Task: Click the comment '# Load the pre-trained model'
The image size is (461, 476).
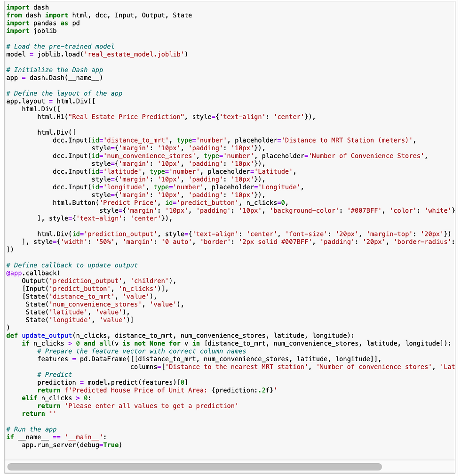Action: (x=60, y=47)
